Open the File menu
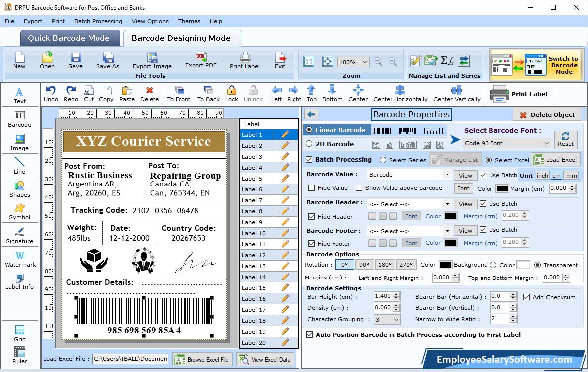This screenshot has width=588, height=372. pos(9,21)
